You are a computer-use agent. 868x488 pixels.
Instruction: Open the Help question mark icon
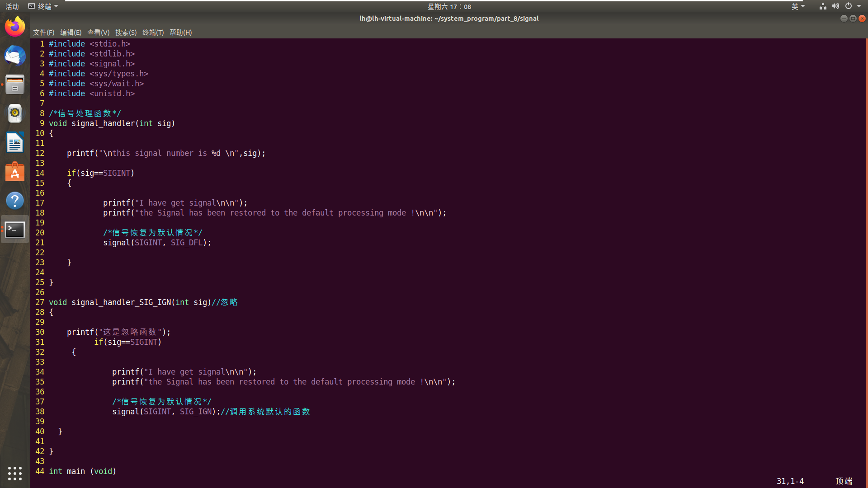pyautogui.click(x=15, y=201)
